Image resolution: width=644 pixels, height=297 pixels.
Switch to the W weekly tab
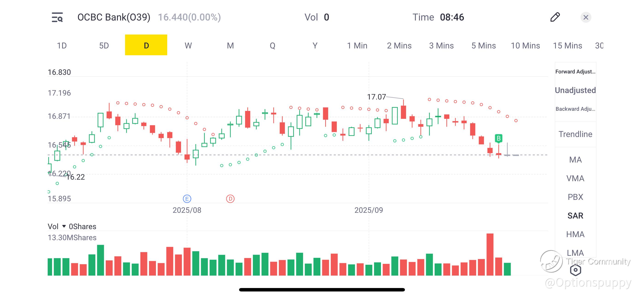click(x=188, y=46)
